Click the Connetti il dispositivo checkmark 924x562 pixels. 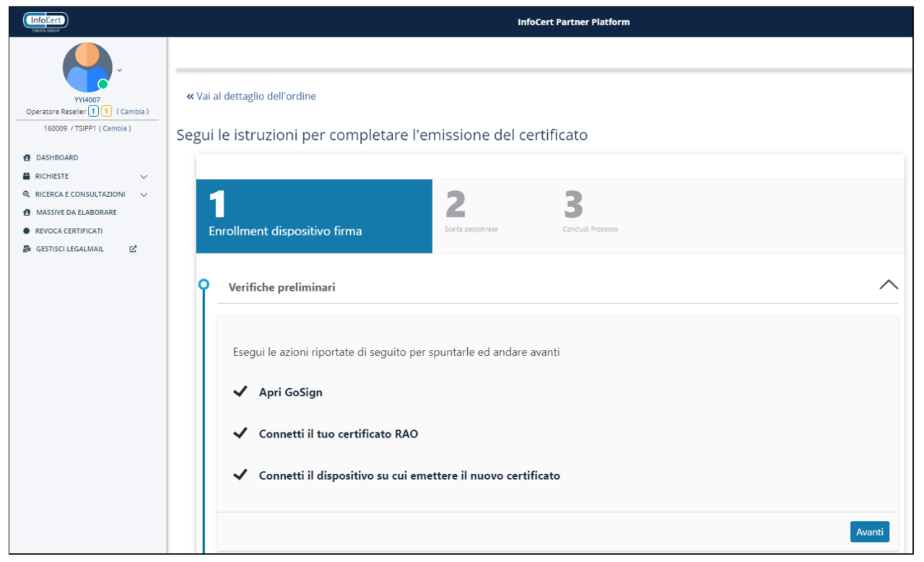tap(240, 476)
